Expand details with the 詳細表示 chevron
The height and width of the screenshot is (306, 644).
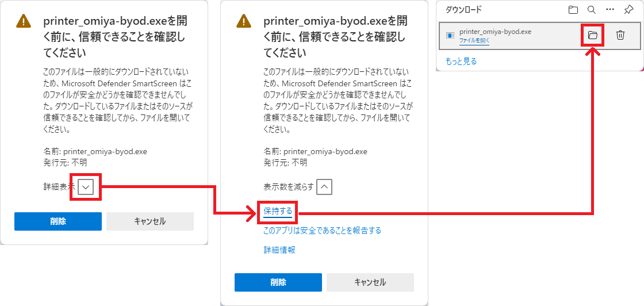coord(86,187)
